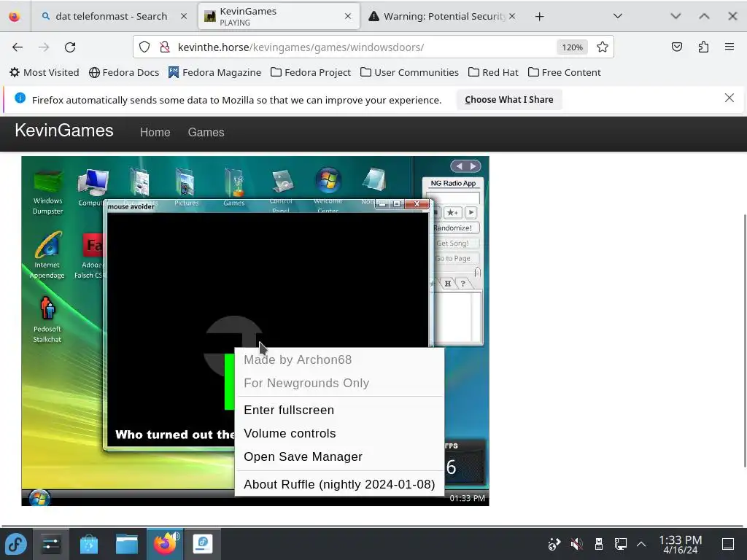Click the insecure connection lock icon

click(164, 47)
